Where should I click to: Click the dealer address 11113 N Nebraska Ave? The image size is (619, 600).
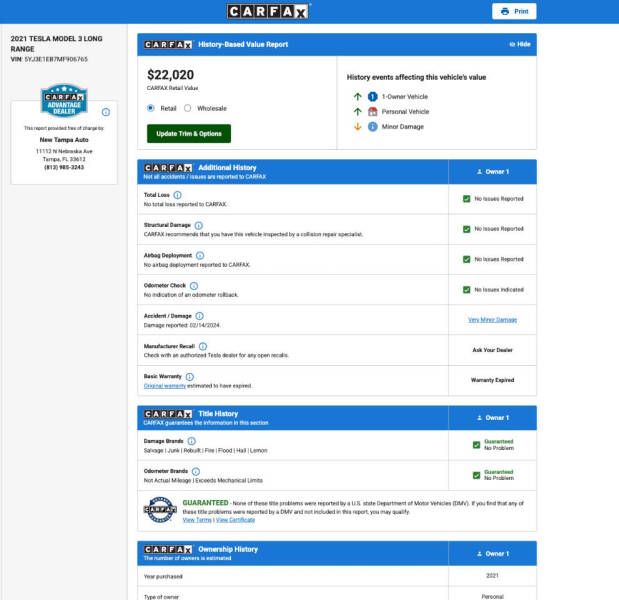point(64,151)
